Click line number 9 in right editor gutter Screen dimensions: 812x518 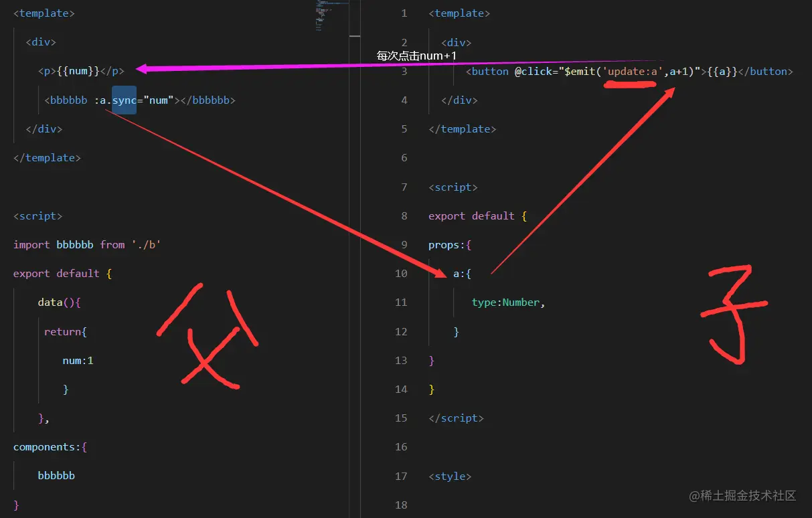tap(404, 245)
